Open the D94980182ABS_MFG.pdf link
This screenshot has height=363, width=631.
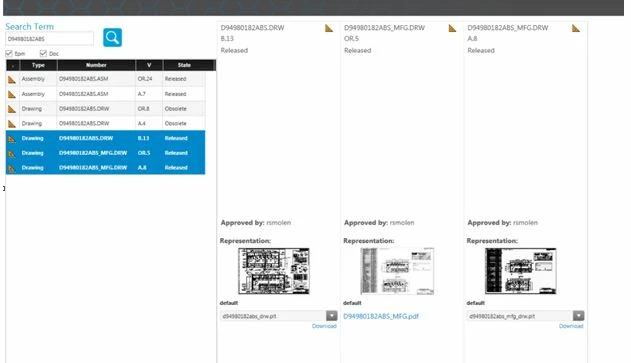point(381,316)
